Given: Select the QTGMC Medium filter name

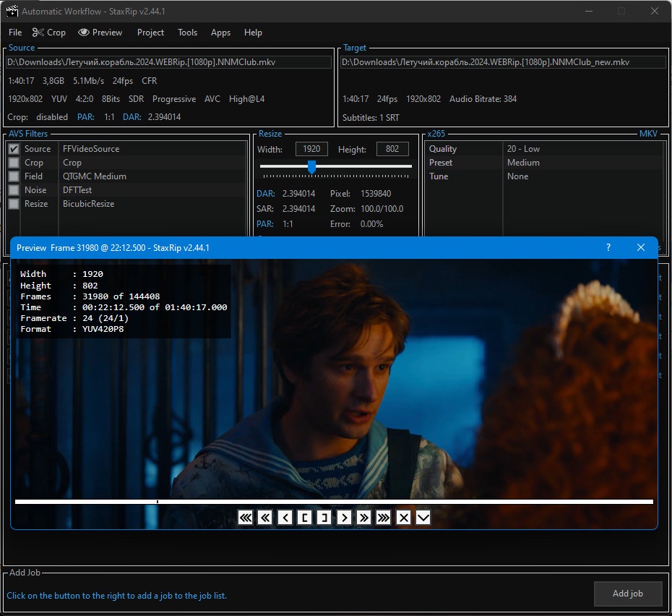Looking at the screenshot, I should click(94, 176).
